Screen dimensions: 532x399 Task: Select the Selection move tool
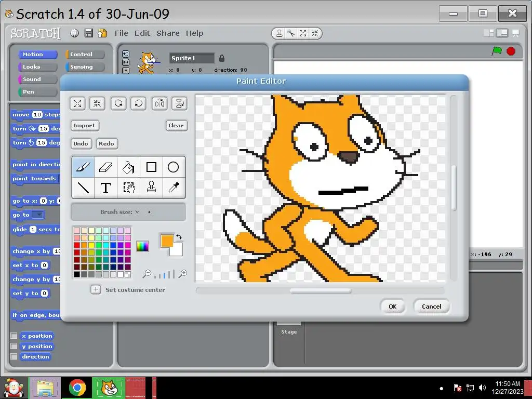click(128, 188)
